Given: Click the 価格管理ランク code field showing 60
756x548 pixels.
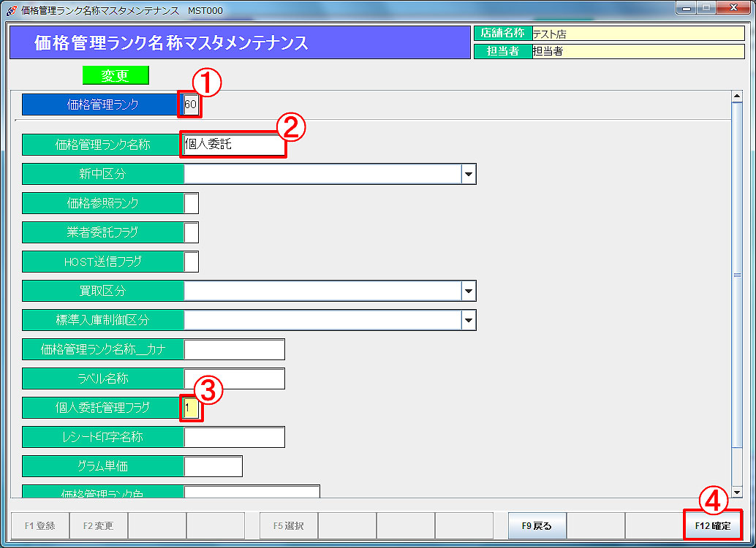Looking at the screenshot, I should [190, 104].
